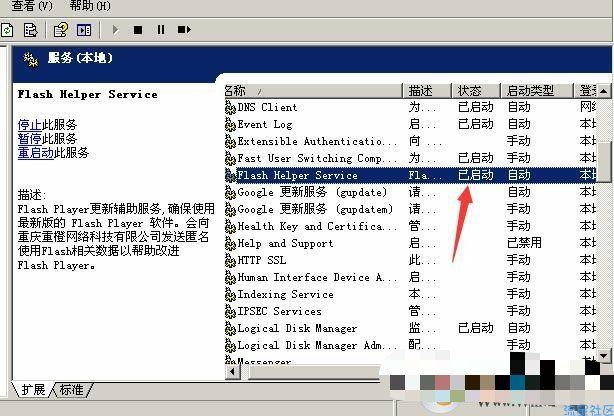Viewport: 614px width, 416px height.
Task: Select the HTTP SSL service row
Action: coord(410,260)
